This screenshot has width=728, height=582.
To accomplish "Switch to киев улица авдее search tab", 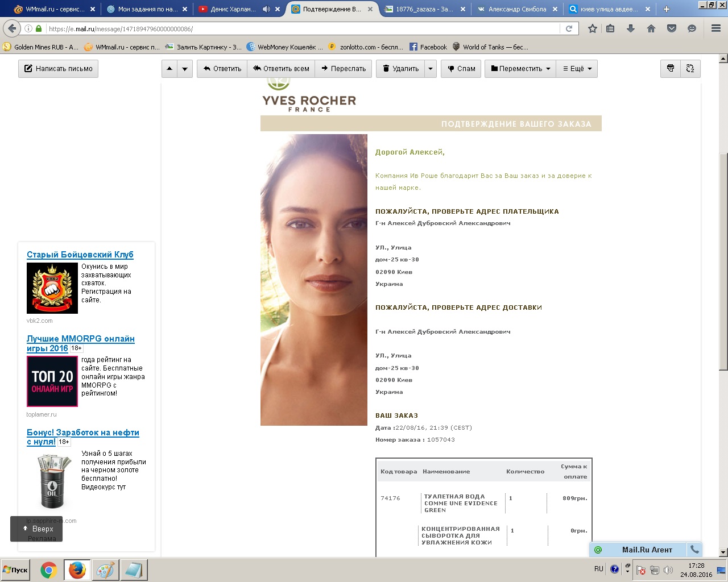I will (609, 9).
